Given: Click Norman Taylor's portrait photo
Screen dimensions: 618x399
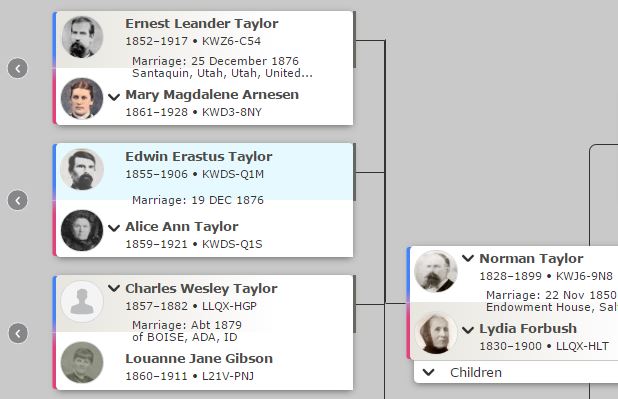Looking at the screenshot, I should click(x=436, y=271).
